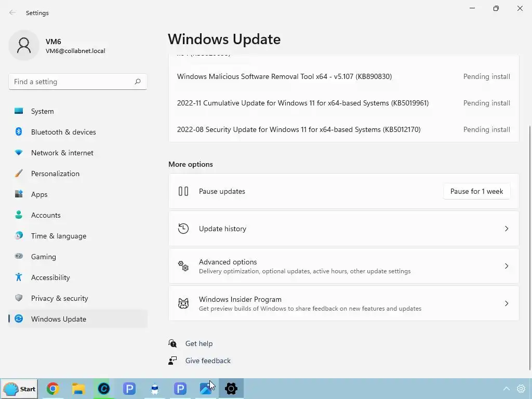The image size is (532, 399).
Task: Click the Update history clock icon
Action: pyautogui.click(x=183, y=229)
